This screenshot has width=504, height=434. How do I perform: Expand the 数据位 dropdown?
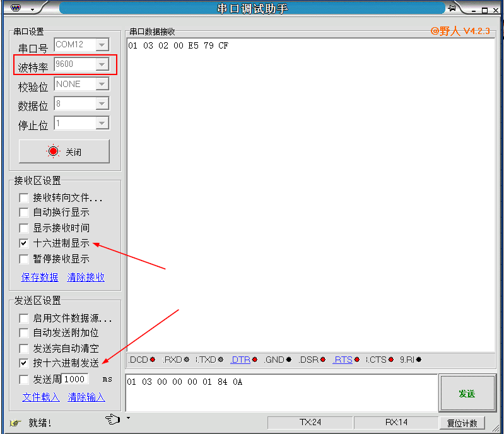102,104
